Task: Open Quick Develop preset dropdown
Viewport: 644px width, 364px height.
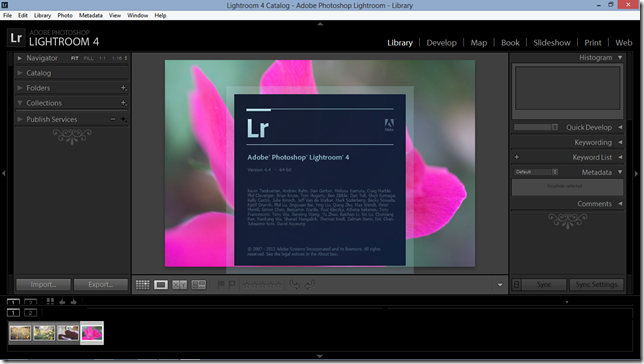Action: click(x=536, y=127)
